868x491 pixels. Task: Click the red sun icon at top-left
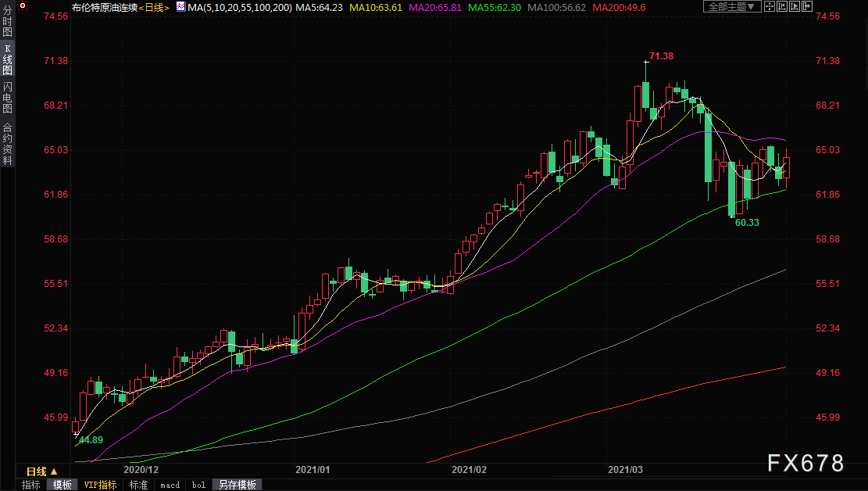[22, 7]
